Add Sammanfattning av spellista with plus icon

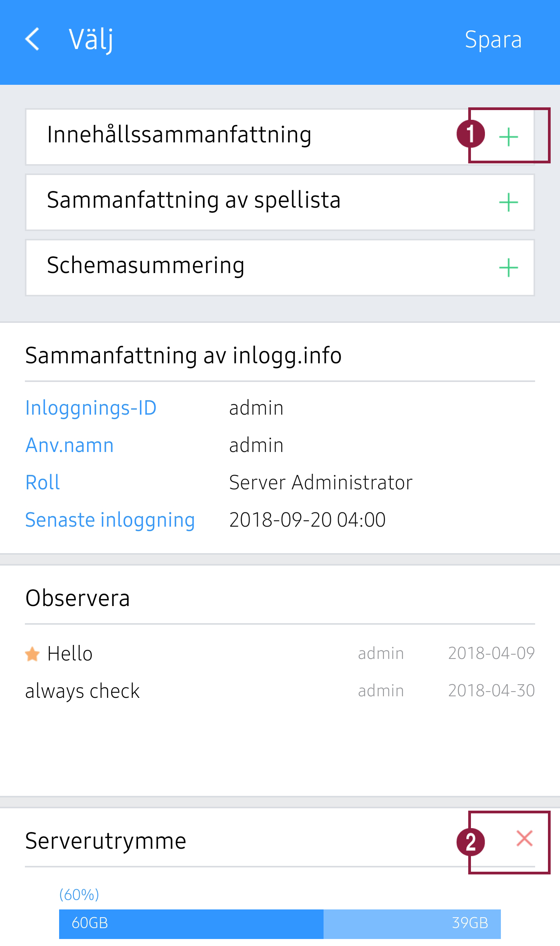508,202
